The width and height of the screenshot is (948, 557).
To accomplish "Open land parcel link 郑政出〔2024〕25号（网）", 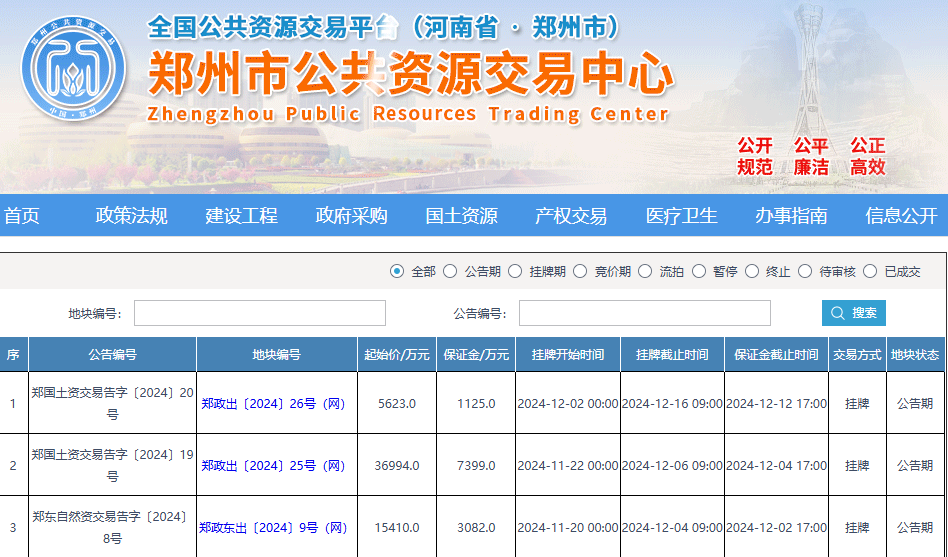I will (273, 466).
